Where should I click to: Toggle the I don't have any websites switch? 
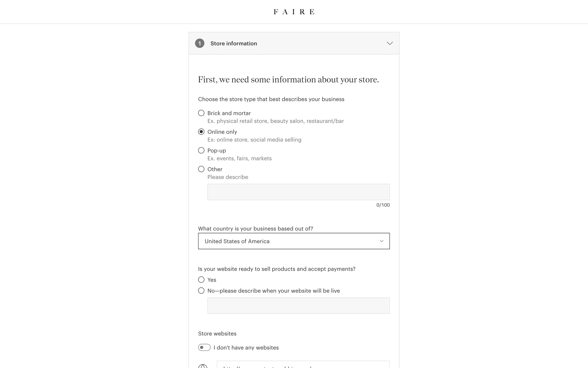(x=204, y=347)
